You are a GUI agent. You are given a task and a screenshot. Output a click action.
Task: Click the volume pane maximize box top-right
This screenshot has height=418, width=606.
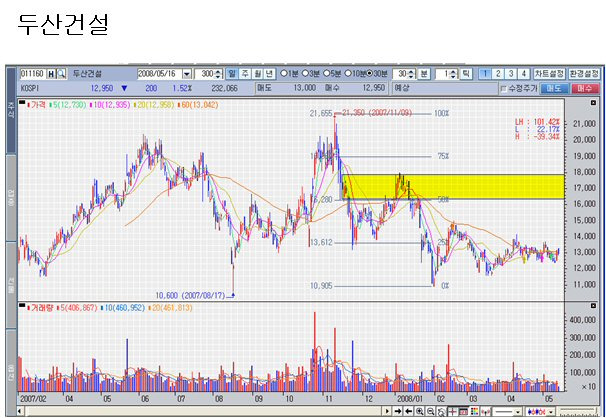point(593,306)
